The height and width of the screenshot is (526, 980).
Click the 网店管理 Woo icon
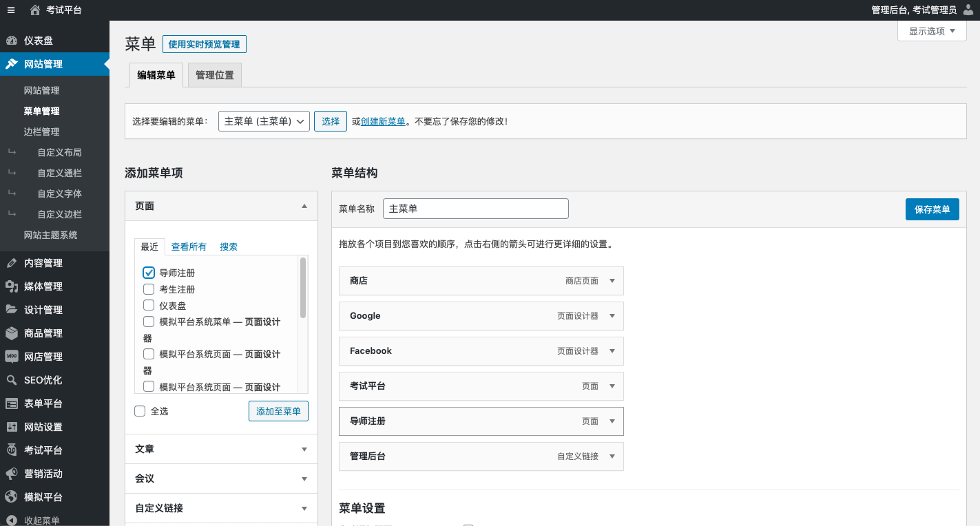click(x=12, y=357)
